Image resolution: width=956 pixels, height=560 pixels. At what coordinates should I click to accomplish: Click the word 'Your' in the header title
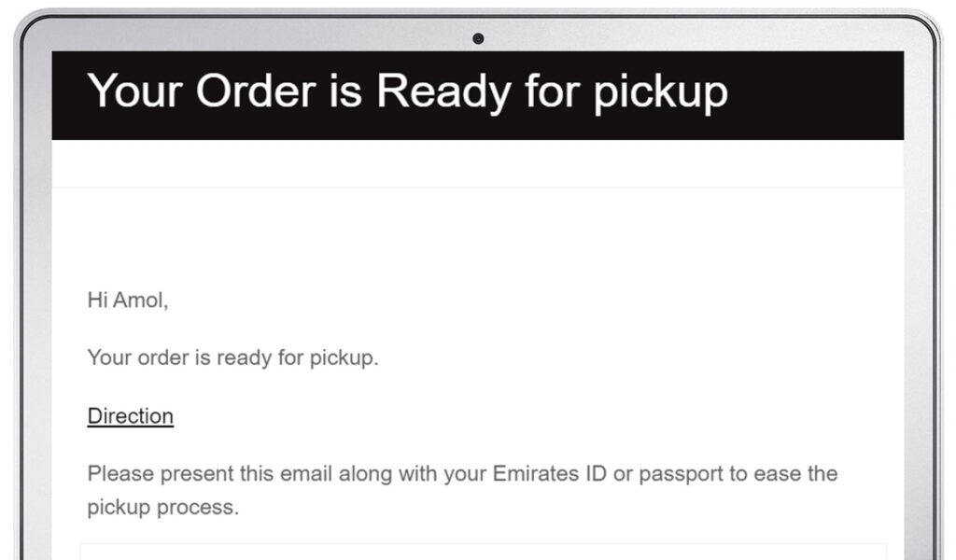click(135, 92)
